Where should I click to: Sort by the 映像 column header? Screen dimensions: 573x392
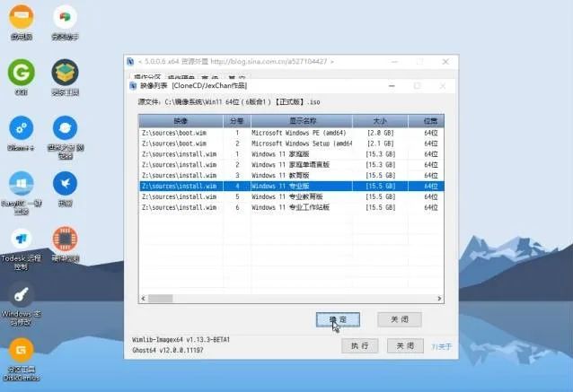pyautogui.click(x=181, y=121)
